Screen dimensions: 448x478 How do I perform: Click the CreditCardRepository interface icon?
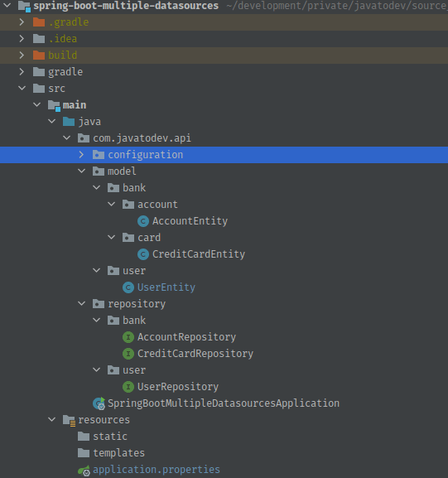coord(128,354)
